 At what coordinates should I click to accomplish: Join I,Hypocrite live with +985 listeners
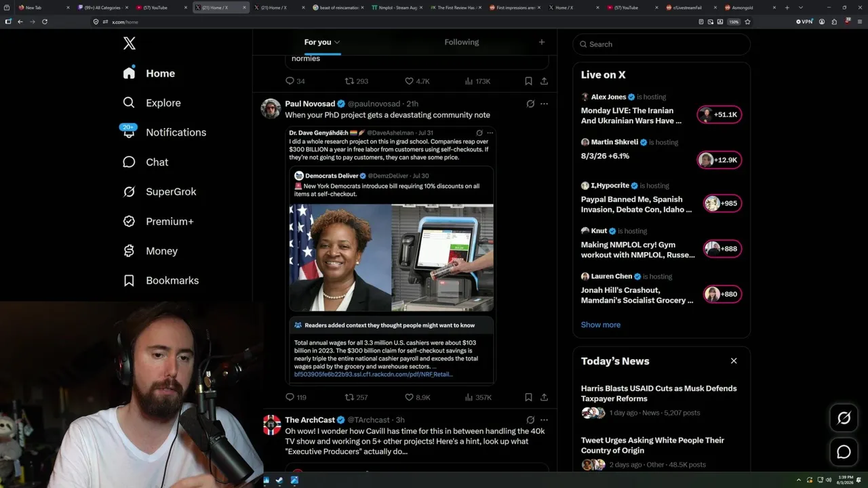click(x=722, y=203)
